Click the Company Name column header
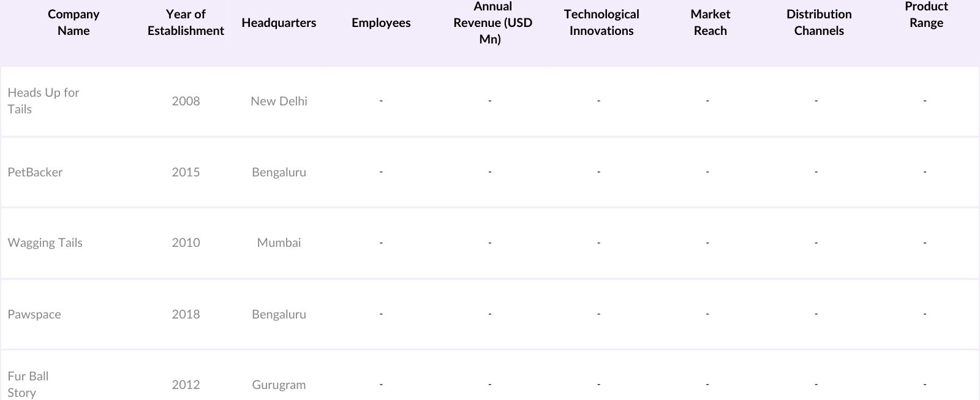The image size is (980, 400). 73,23
